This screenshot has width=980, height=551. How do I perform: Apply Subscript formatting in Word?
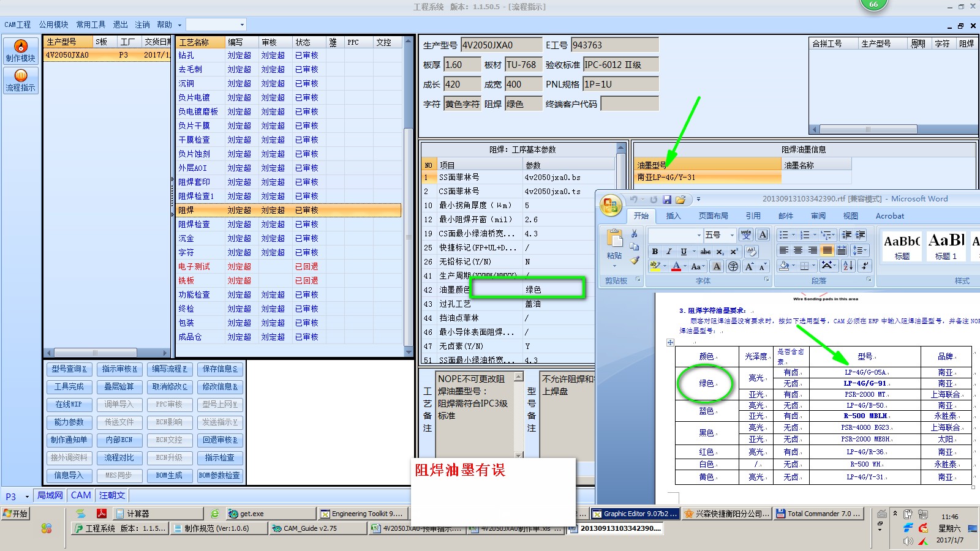pos(720,252)
